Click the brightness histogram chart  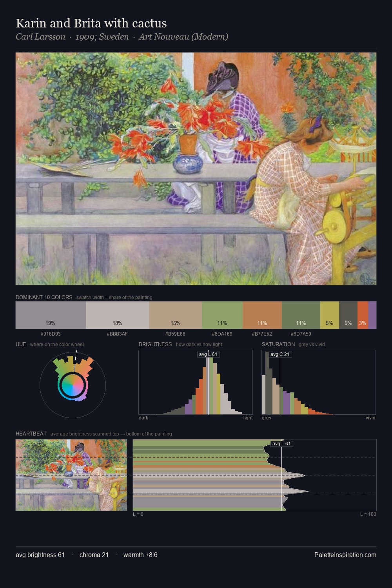(x=196, y=382)
